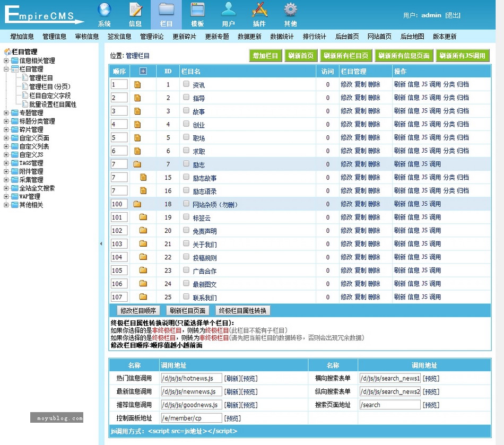Click the plus icon in table header
The width and height of the screenshot is (504, 445).
[143, 71]
